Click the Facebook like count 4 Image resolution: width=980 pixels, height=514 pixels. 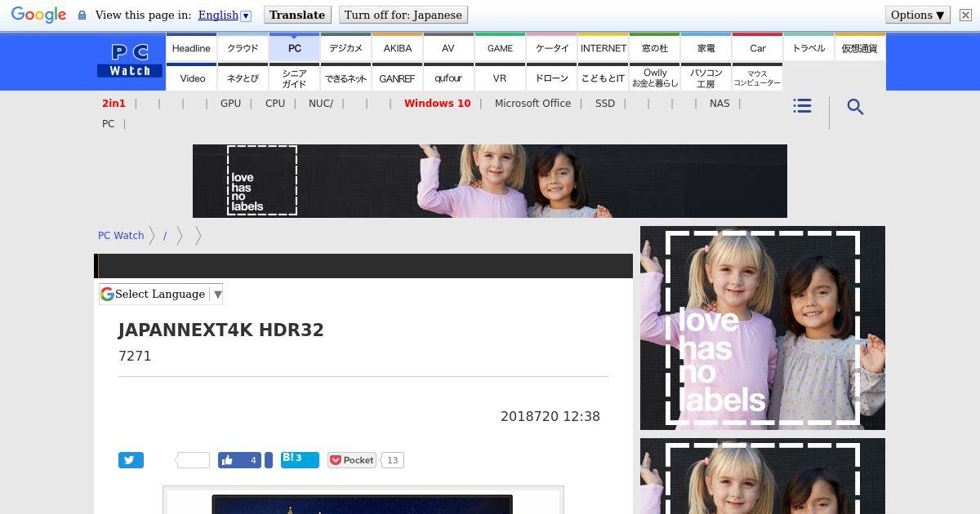click(253, 460)
